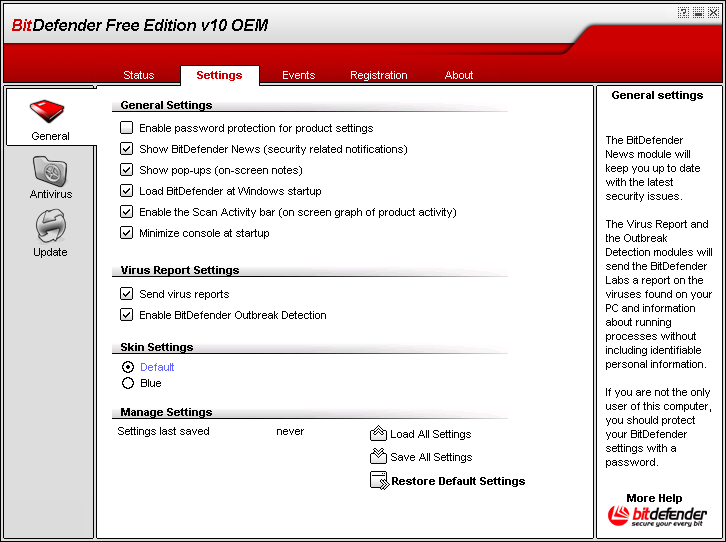Click the General sidebar label
This screenshot has height=542, width=726.
click(50, 136)
